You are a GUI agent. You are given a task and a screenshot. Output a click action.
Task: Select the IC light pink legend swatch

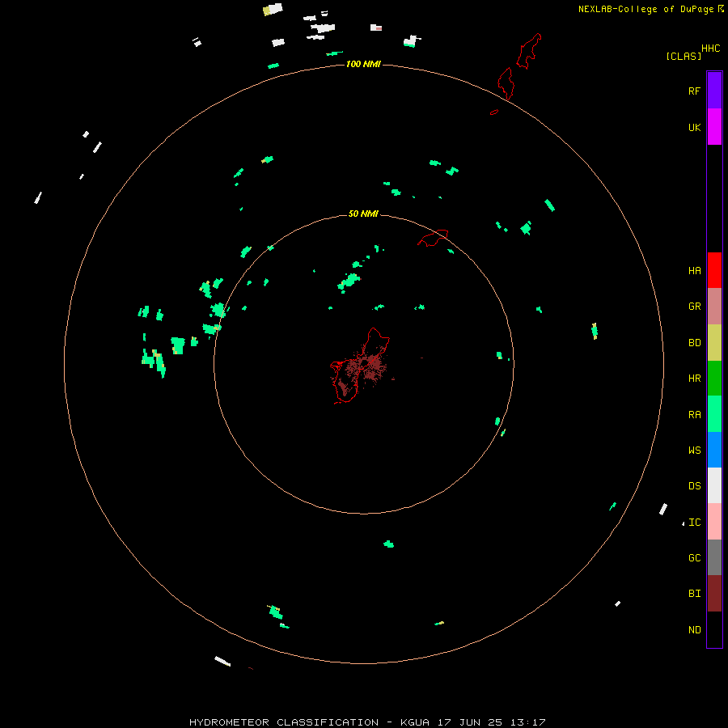coord(714,522)
